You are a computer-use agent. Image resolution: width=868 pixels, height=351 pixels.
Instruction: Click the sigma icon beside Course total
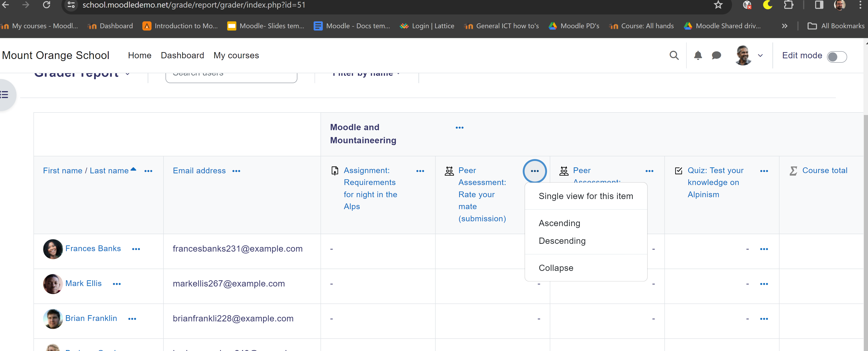(793, 171)
